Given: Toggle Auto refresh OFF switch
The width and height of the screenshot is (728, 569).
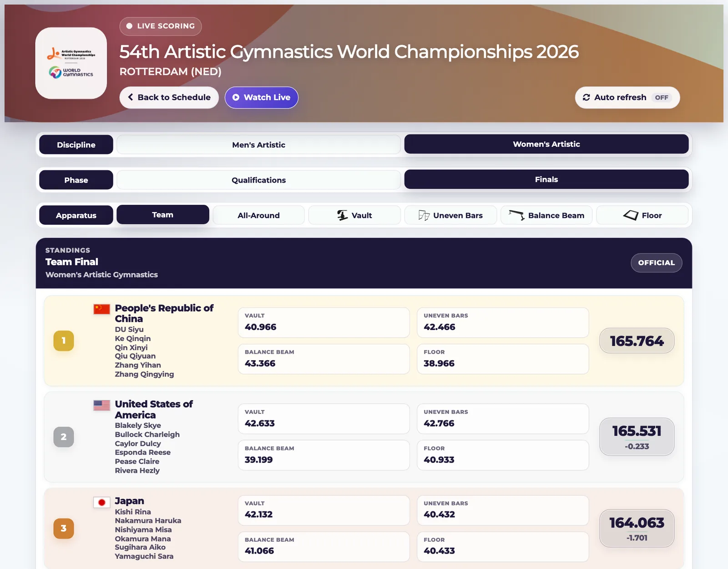Looking at the screenshot, I should click(x=662, y=97).
